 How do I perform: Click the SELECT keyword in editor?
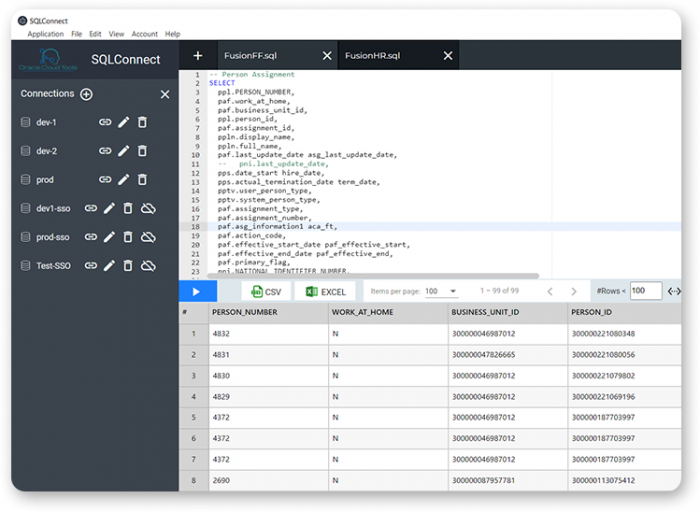pyautogui.click(x=222, y=83)
